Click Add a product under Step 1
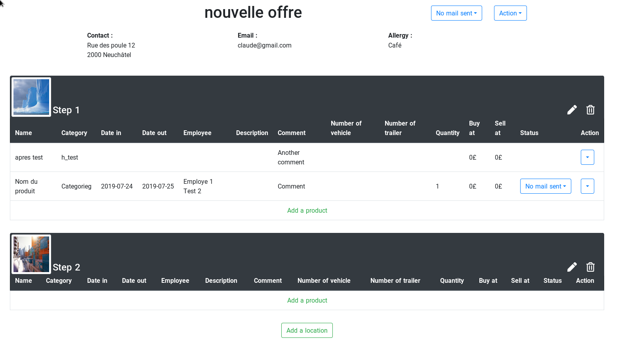622x364 pixels. point(307,210)
